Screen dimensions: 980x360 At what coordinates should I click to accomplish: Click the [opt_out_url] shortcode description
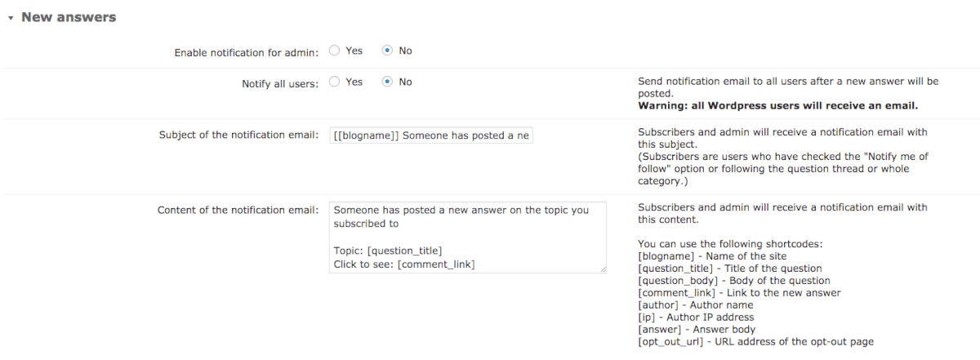(755, 341)
